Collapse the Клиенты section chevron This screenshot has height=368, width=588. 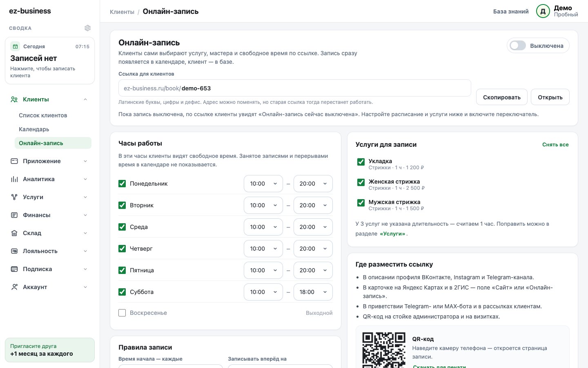pos(85,99)
